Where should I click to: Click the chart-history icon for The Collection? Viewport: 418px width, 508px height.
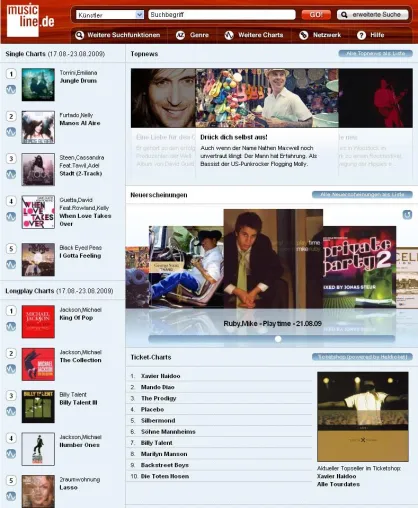(11, 369)
